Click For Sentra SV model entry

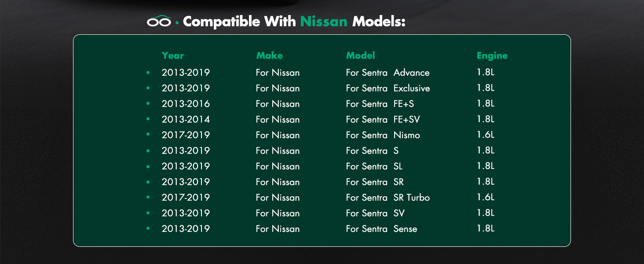pos(375,213)
